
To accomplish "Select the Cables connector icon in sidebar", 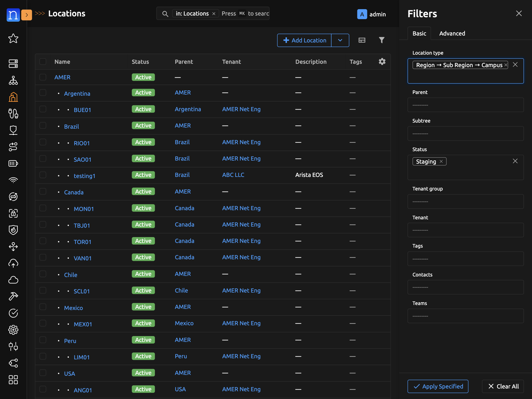I will pyautogui.click(x=13, y=114).
